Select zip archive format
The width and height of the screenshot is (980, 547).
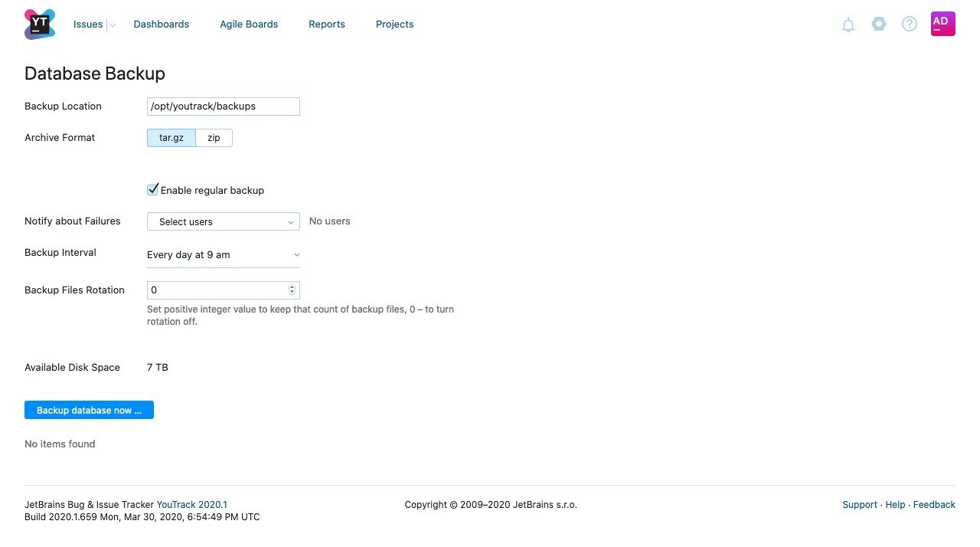click(214, 138)
